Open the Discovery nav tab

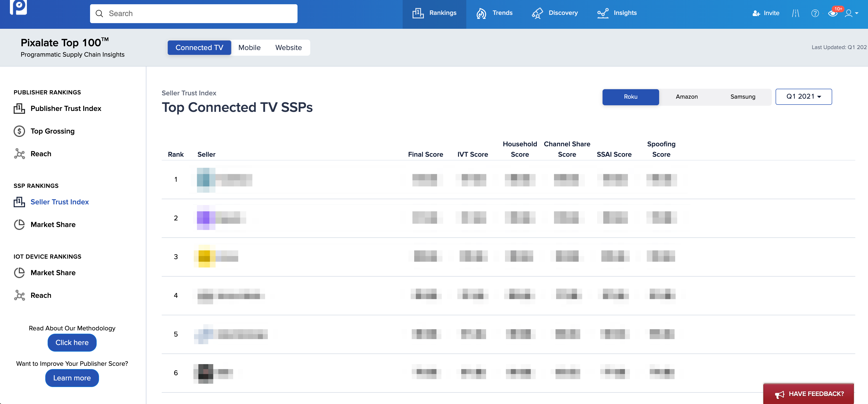pos(555,13)
